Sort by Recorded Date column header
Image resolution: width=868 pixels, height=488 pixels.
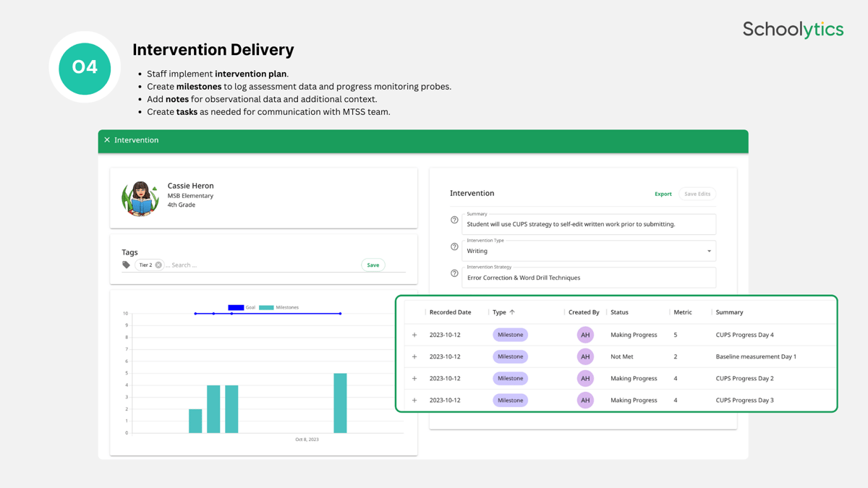[x=450, y=312]
